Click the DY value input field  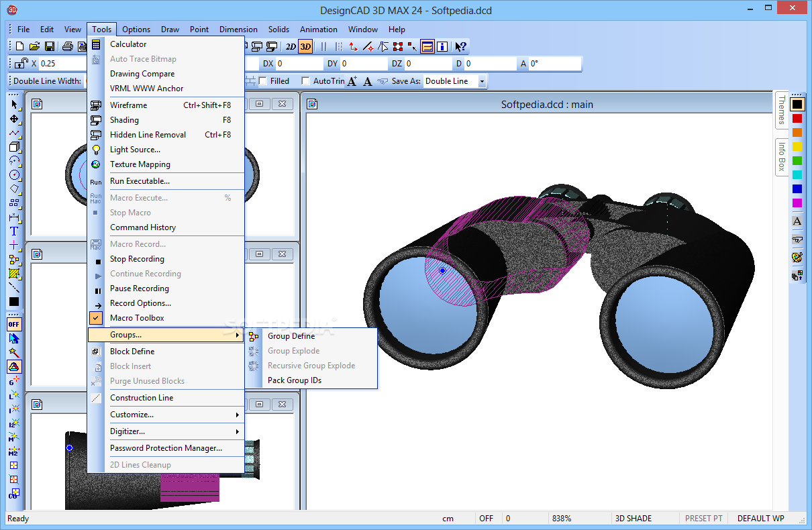pyautogui.click(x=364, y=64)
